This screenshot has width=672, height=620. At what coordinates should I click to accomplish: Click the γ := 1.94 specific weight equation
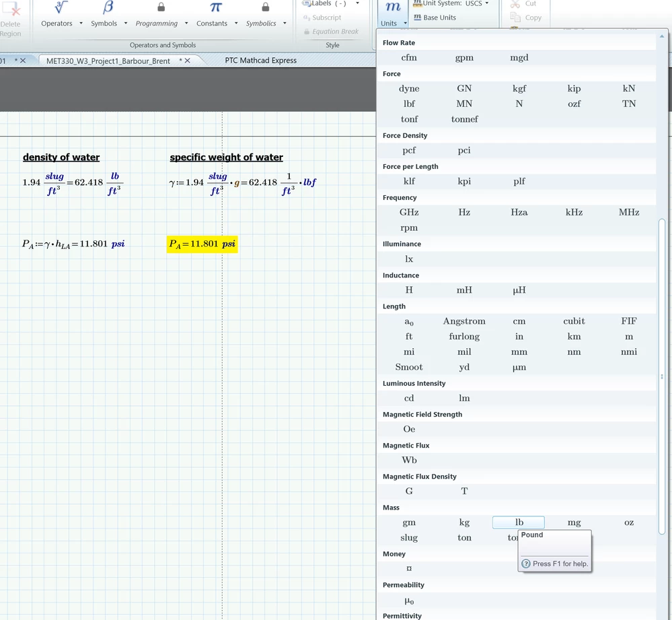pos(243,183)
